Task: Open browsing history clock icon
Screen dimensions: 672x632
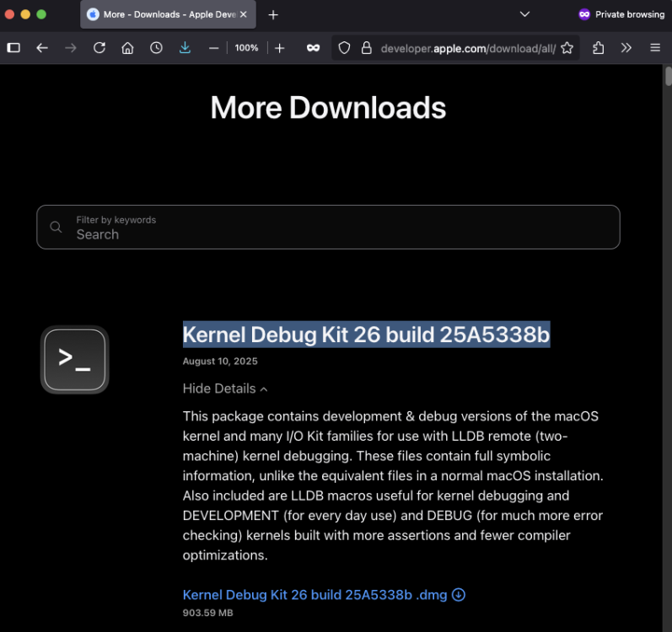Action: 157,47
